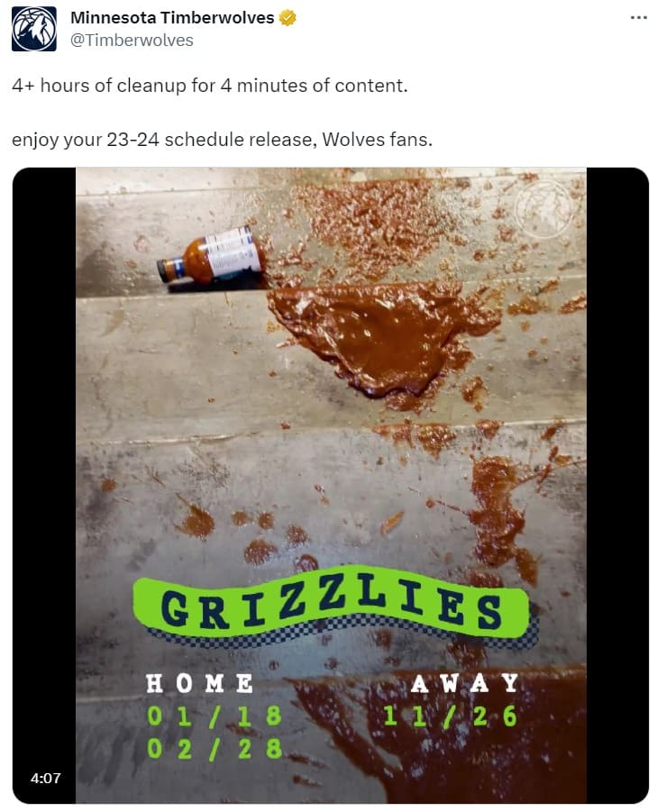Click the 4:07 video duration label
The width and height of the screenshot is (657, 812).
46,778
